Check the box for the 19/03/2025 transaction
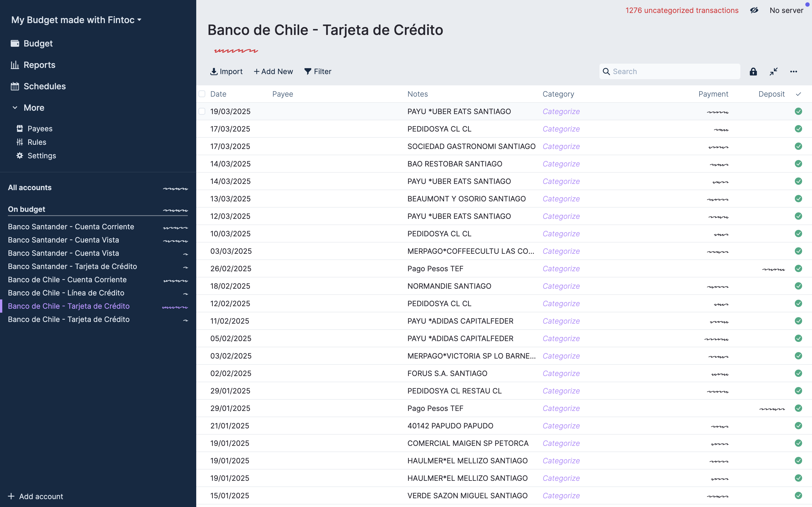The width and height of the screenshot is (812, 507). [202, 111]
